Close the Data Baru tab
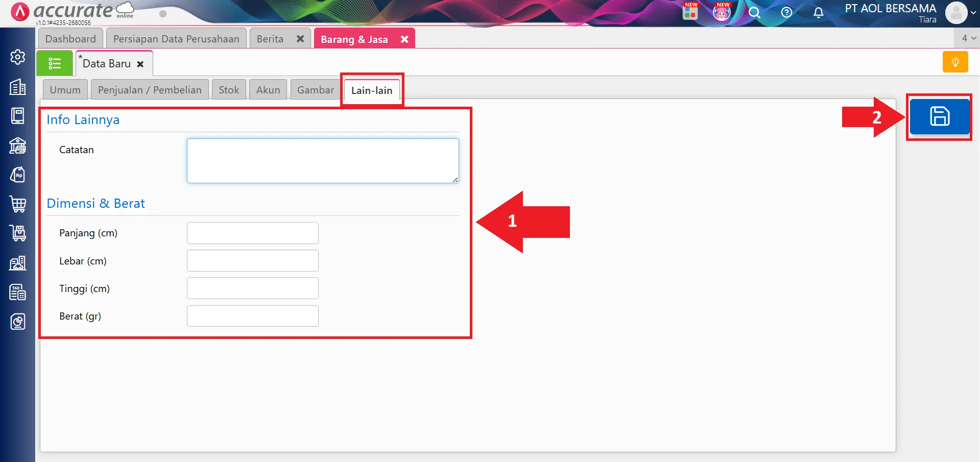 pos(140,64)
